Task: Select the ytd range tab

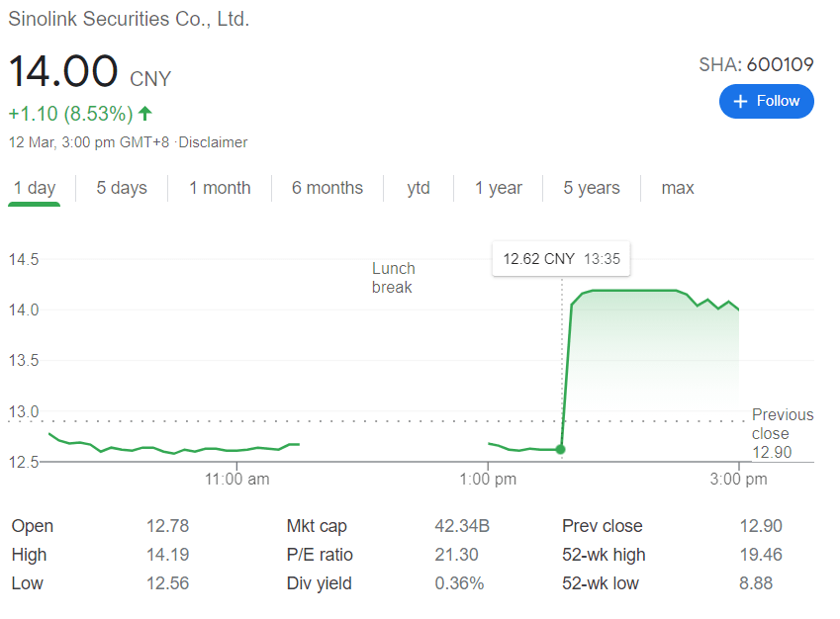Action: point(419,188)
